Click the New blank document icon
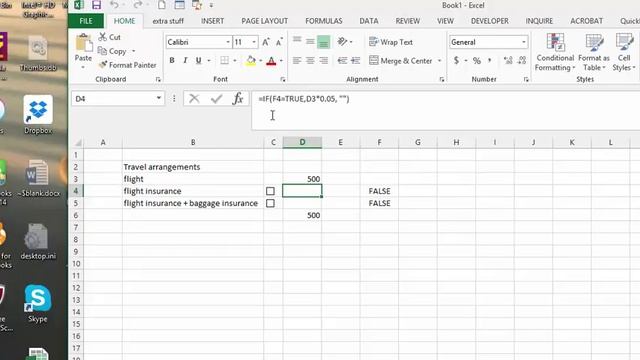Screen dimensions: 640x360 162,5
